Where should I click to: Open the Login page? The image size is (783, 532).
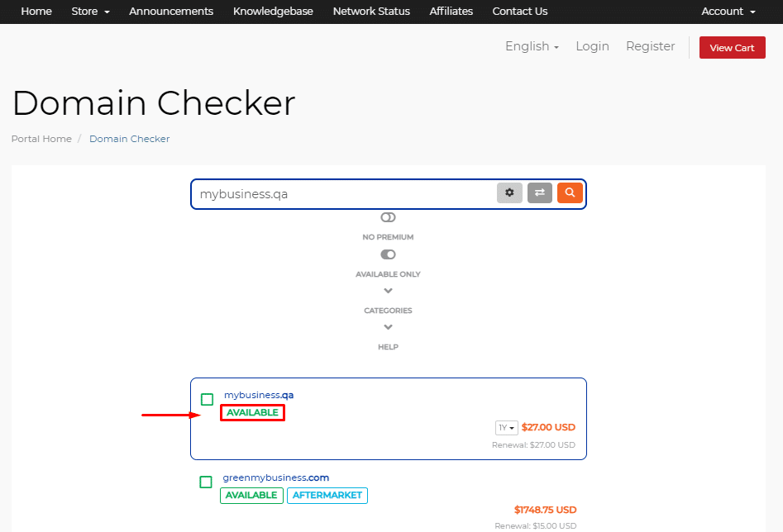tap(592, 46)
